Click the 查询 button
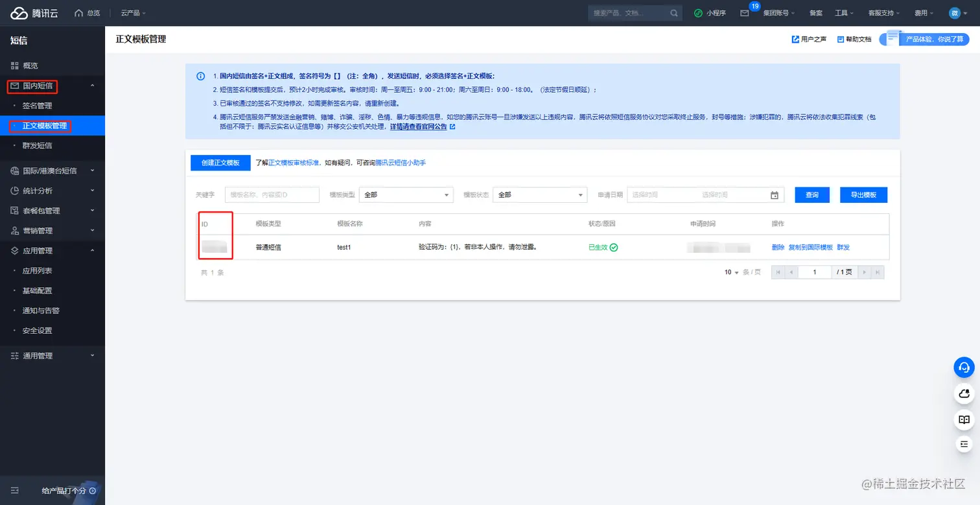Screen dimensions: 980x505 pyautogui.click(x=812, y=195)
